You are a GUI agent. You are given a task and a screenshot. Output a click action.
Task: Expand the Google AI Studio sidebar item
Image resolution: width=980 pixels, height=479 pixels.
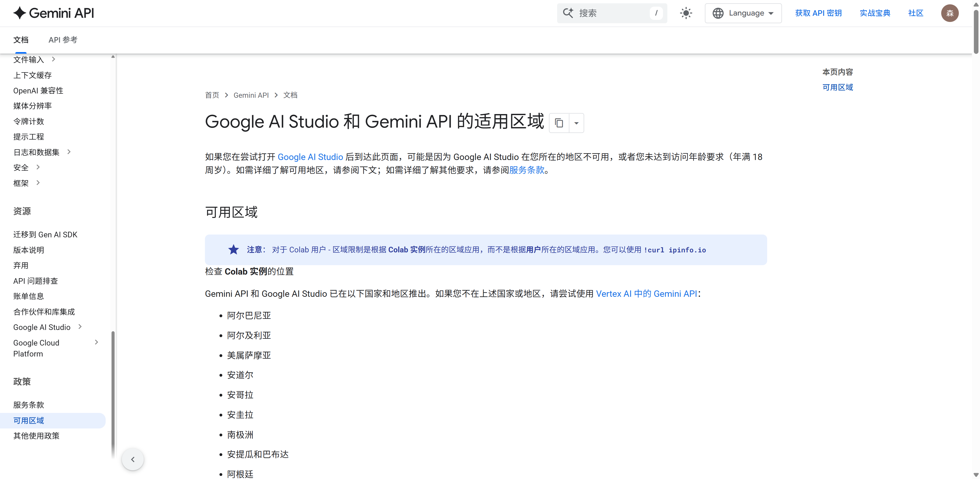coord(80,327)
